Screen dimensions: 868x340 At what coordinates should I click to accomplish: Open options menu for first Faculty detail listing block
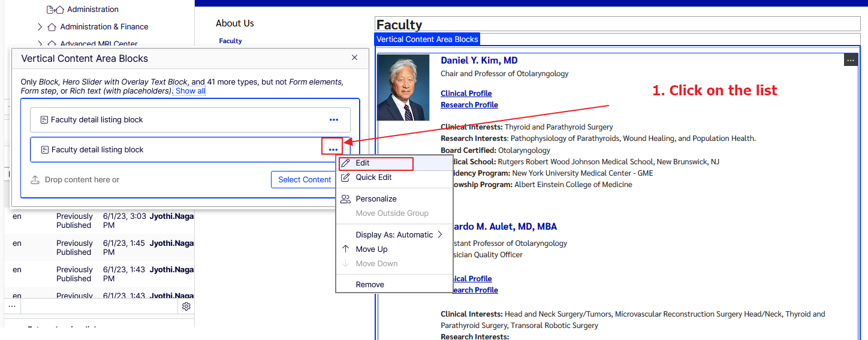334,120
